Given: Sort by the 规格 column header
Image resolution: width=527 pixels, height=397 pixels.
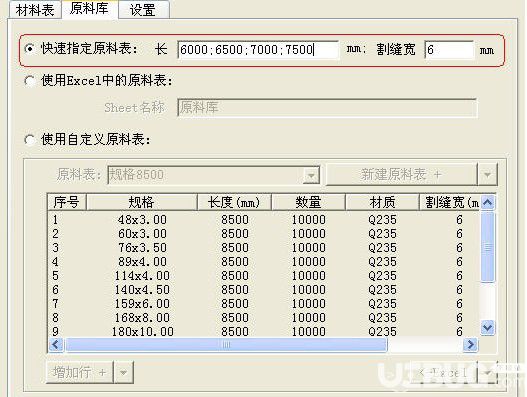Looking at the screenshot, I should click(142, 202).
